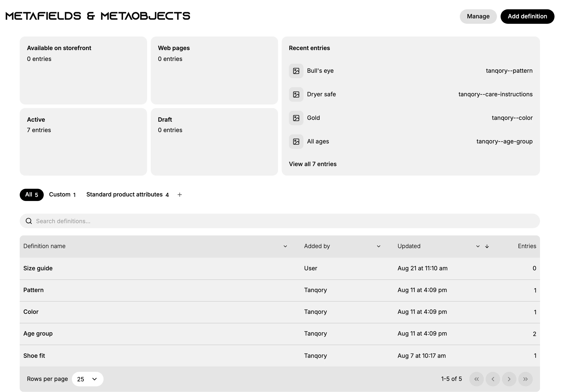Open the Gold recent entry
The height and width of the screenshot is (392, 562).
coord(410,118)
